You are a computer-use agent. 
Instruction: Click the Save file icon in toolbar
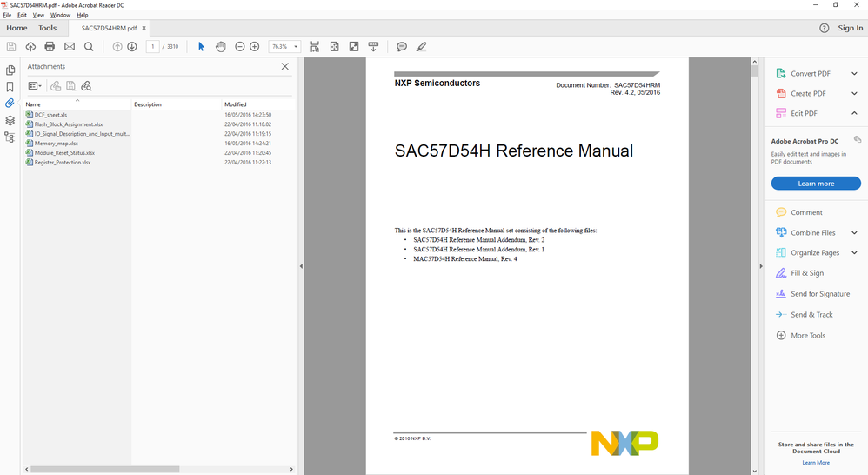pyautogui.click(x=11, y=47)
